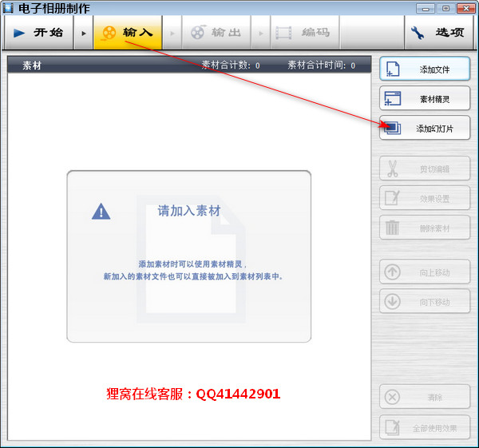Screen dimensions: 479x448
Task: Open the 素材精灵 material wizard button
Action: pos(425,98)
